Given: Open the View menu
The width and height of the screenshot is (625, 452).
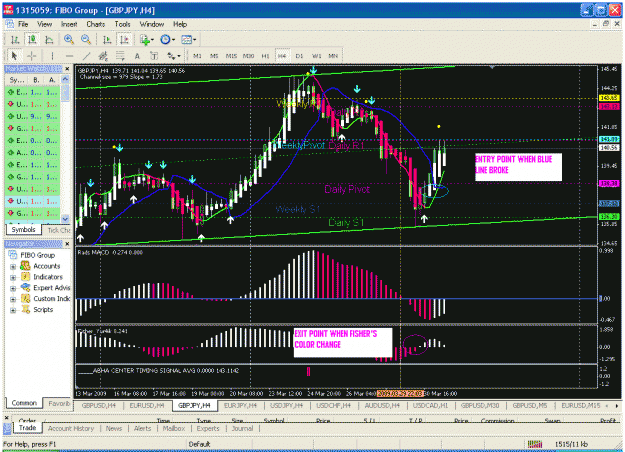Looking at the screenshot, I should pyautogui.click(x=45, y=24).
